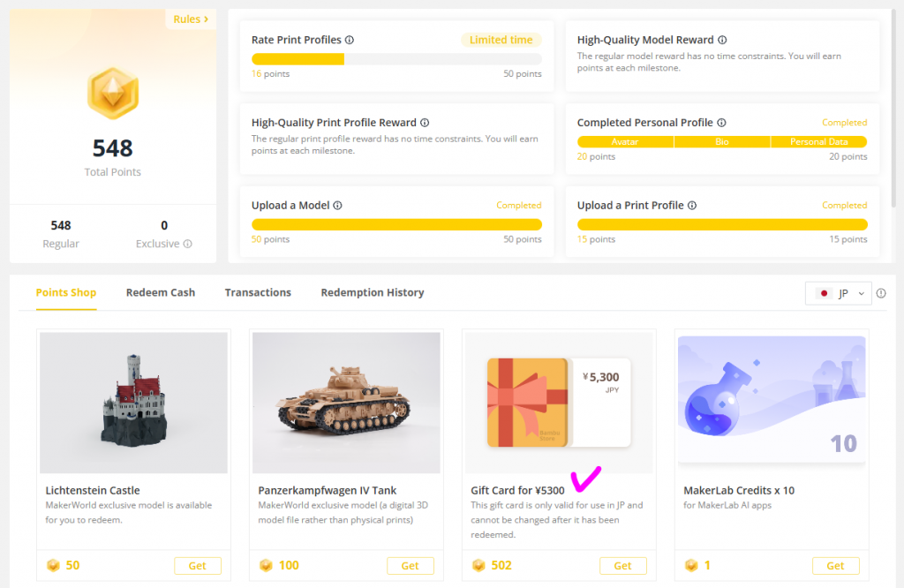
Task: Click info icon beside High-Quality Model Reward
Action: [722, 41]
